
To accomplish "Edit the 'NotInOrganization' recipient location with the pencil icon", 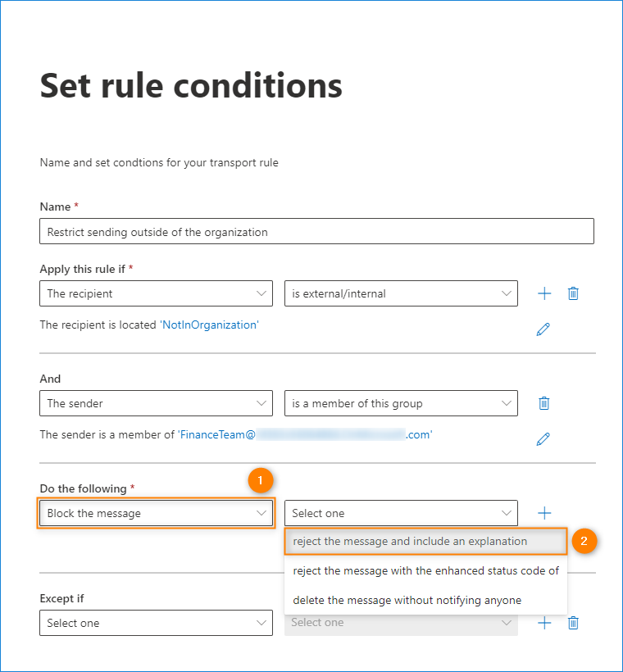I will 543,329.
